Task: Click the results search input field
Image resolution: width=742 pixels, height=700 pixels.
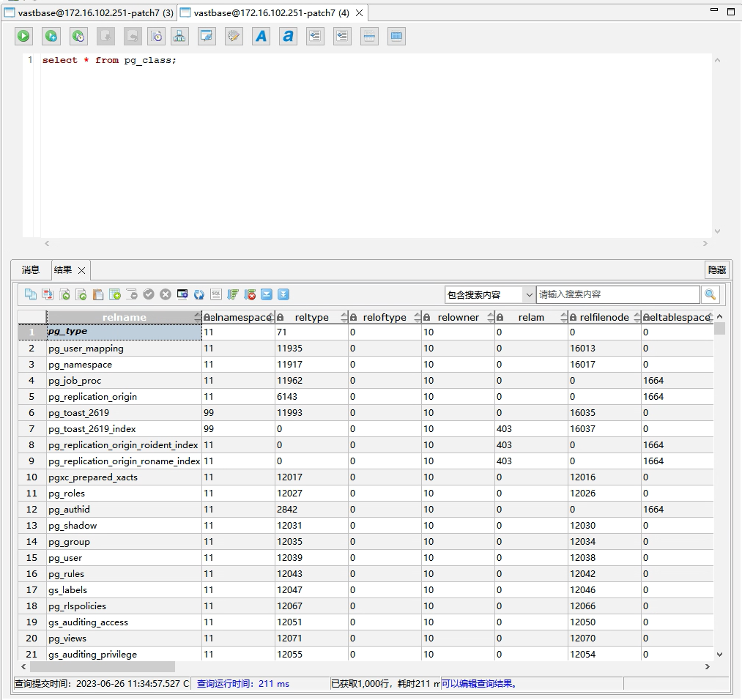Action: click(617, 294)
